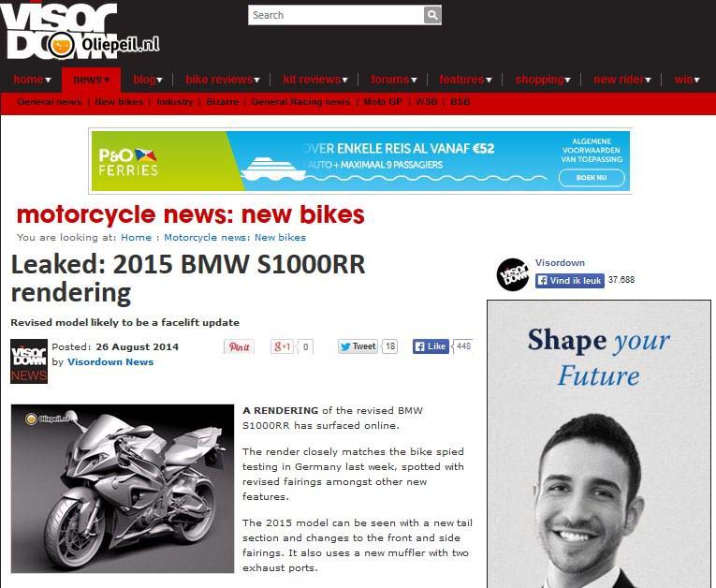Image resolution: width=716 pixels, height=588 pixels.
Task: Click inside the Search input field
Action: click(336, 15)
